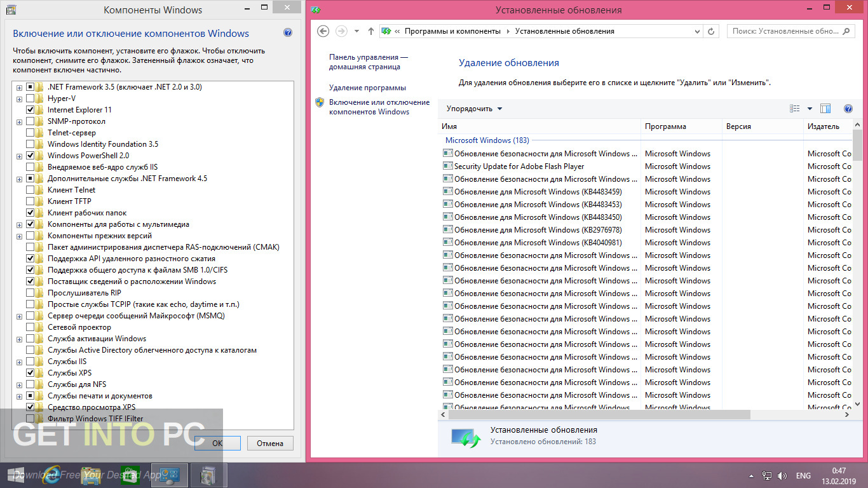Click the Control Panel taskbar icon
This screenshot has width=868, height=488.
(x=170, y=475)
